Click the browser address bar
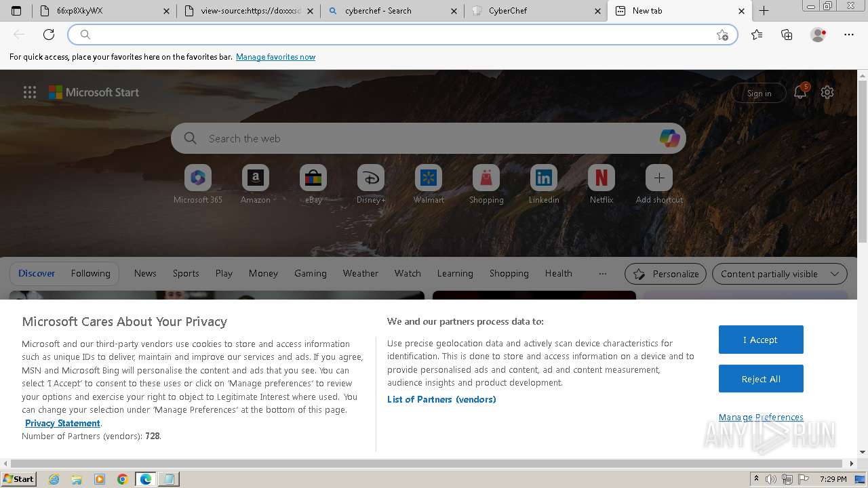The width and height of the screenshot is (868, 488). [x=402, y=35]
